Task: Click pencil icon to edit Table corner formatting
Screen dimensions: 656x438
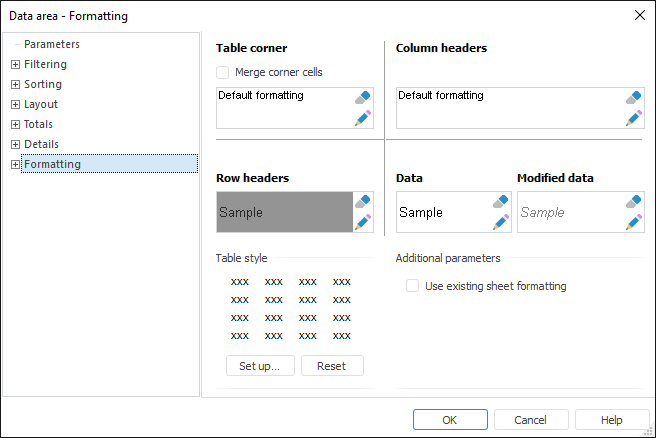Action: 363,118
